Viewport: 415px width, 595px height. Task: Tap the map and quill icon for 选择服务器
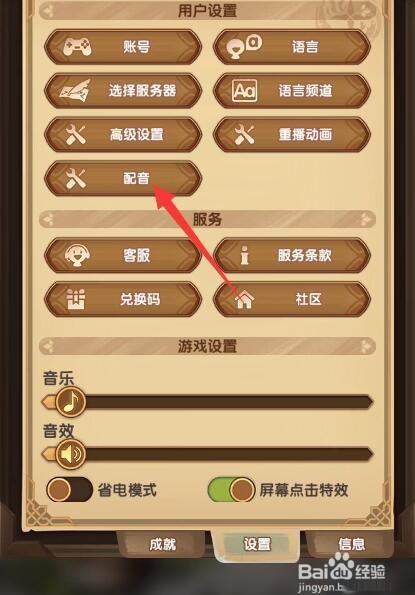75,91
